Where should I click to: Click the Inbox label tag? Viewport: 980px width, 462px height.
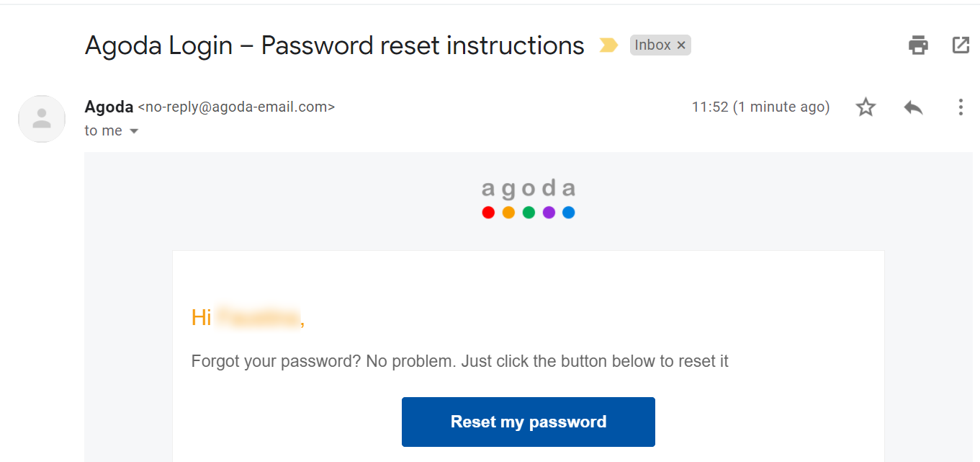[652, 45]
